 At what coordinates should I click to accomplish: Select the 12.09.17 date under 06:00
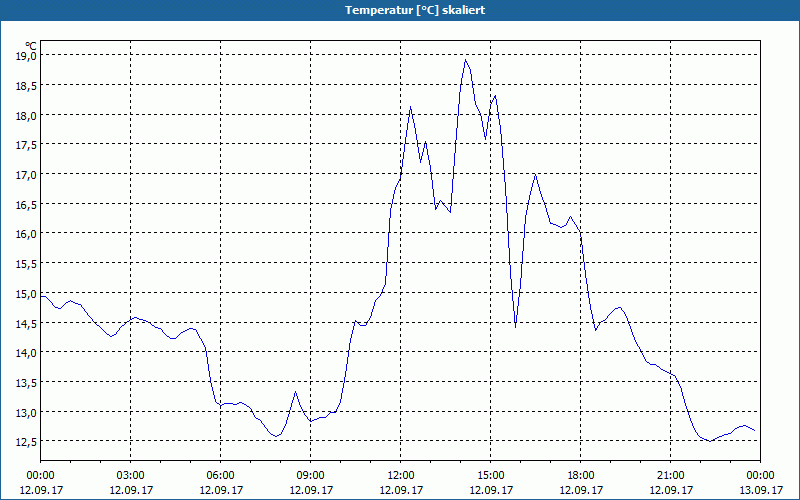pos(220,490)
